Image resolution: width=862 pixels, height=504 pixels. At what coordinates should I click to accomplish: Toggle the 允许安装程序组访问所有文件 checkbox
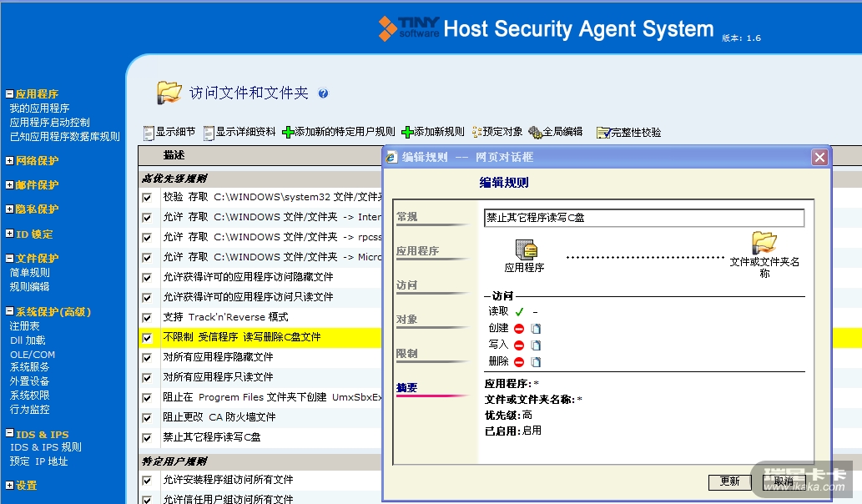(x=147, y=480)
